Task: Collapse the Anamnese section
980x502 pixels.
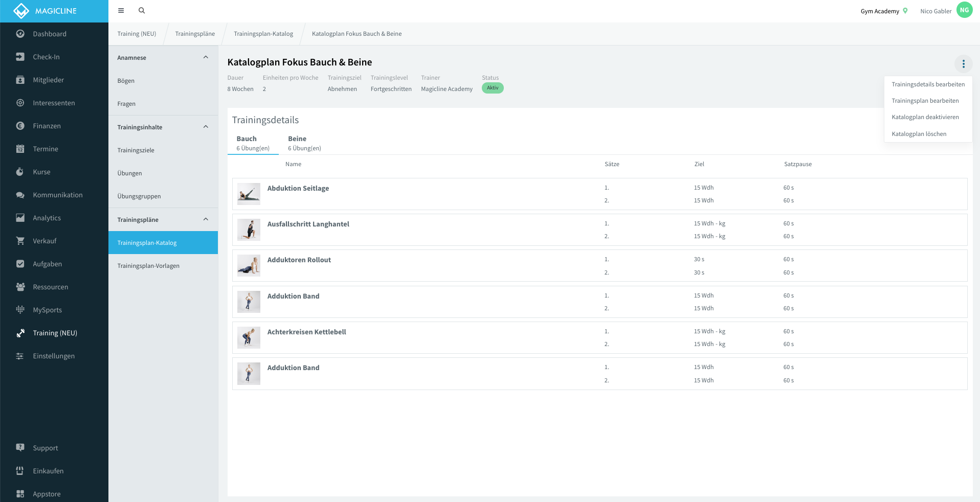Action: pyautogui.click(x=206, y=57)
